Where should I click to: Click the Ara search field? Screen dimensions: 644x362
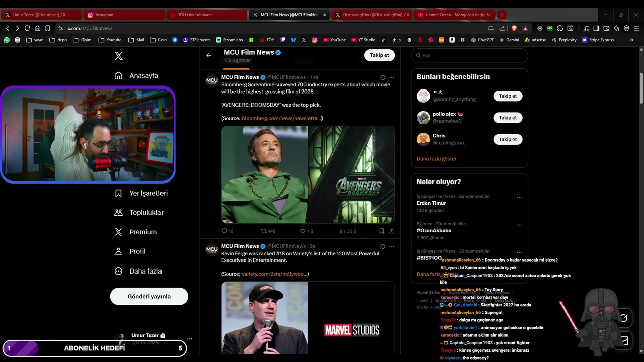click(469, 55)
